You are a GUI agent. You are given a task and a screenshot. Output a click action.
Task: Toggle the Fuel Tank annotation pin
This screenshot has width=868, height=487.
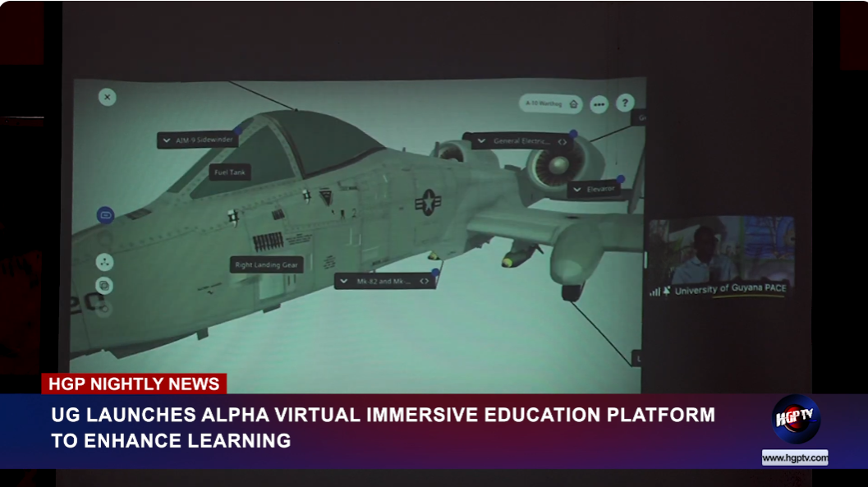tap(230, 172)
